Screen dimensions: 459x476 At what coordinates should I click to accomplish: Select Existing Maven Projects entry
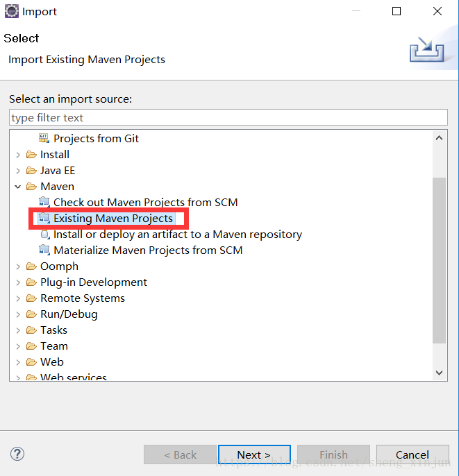(x=113, y=219)
